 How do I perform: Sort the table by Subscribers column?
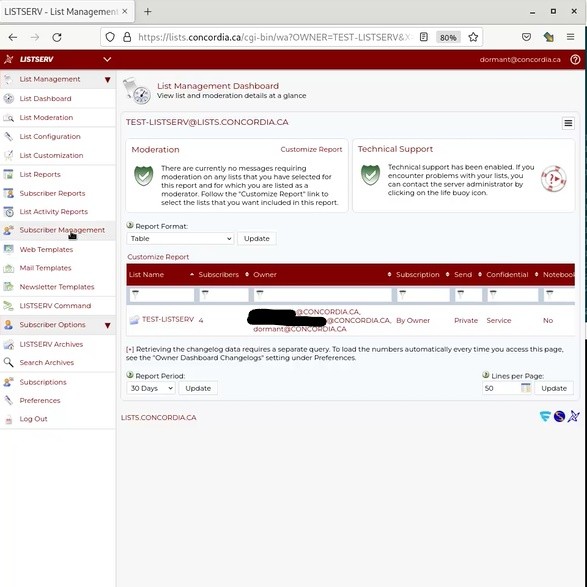click(x=218, y=274)
